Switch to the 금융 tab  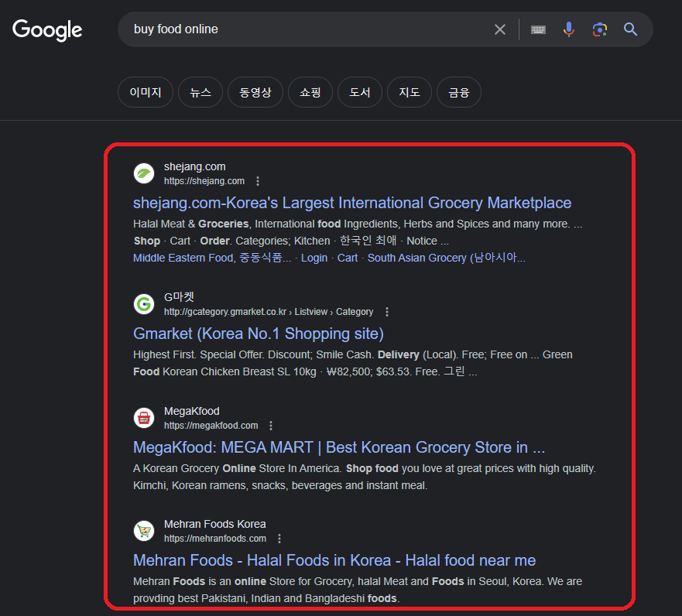point(459,92)
